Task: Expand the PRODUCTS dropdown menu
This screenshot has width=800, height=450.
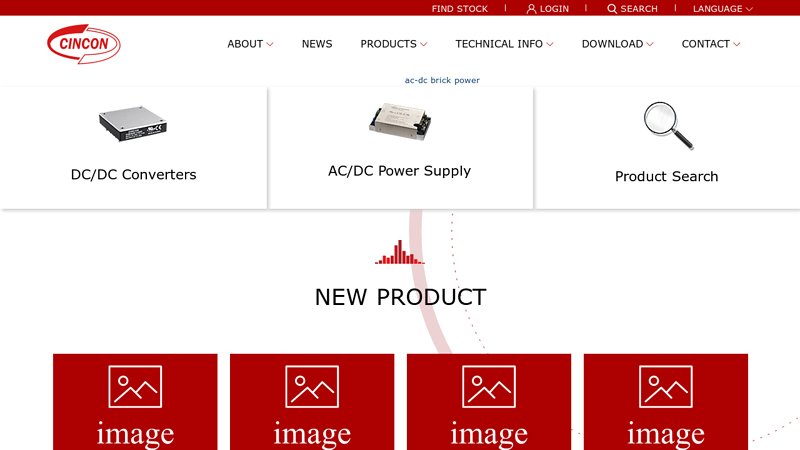Action: (x=393, y=44)
